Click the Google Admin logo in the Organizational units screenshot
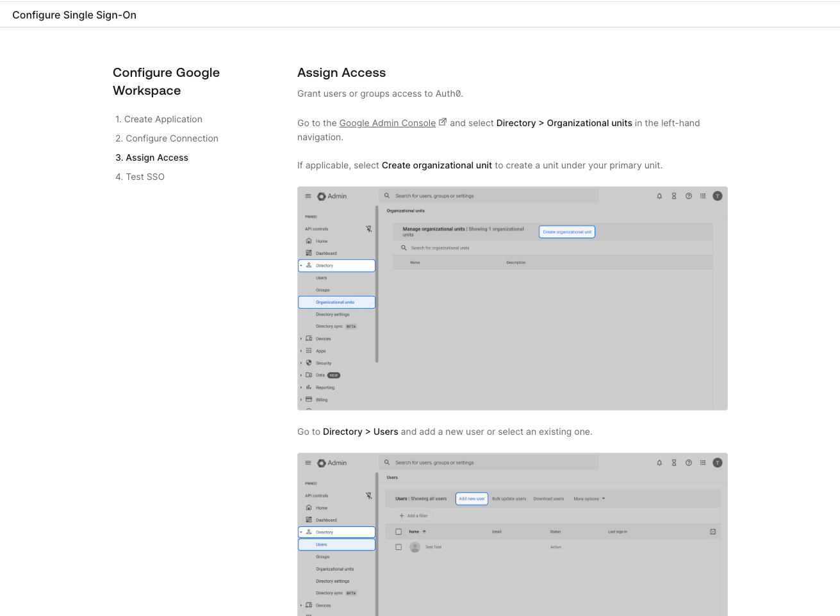The width and height of the screenshot is (840, 616). 332,196
